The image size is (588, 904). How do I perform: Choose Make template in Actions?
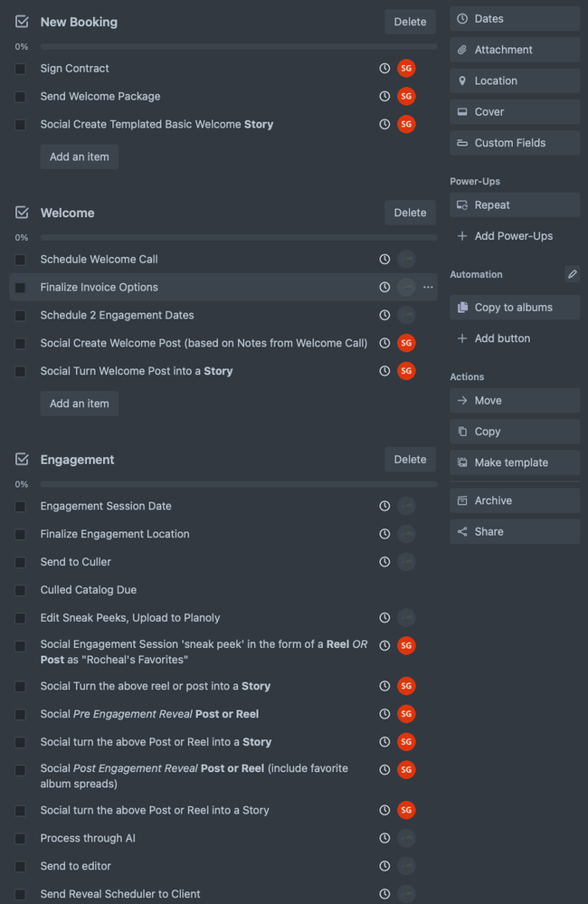[515, 462]
